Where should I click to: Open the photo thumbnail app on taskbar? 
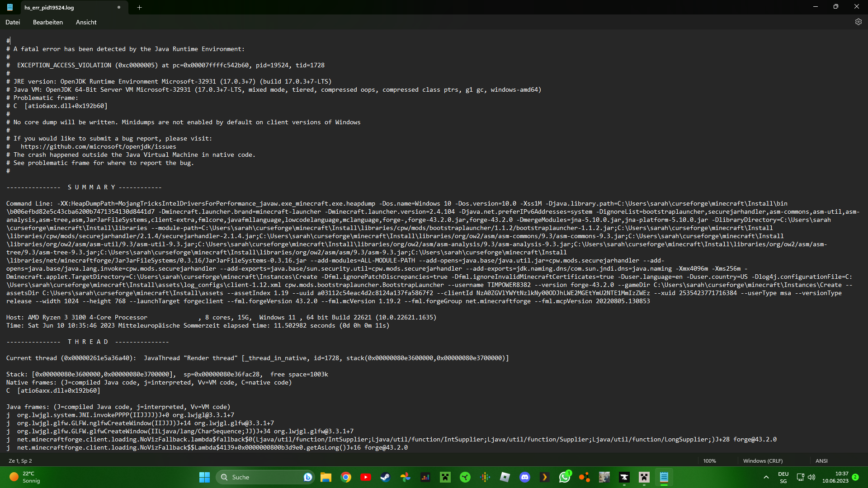604,477
